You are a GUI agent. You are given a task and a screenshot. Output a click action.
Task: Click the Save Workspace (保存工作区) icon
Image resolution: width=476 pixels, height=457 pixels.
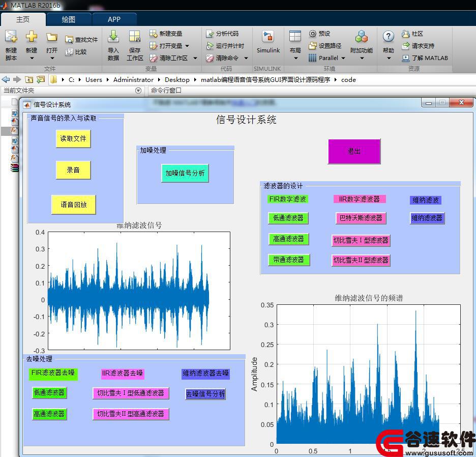[134, 37]
